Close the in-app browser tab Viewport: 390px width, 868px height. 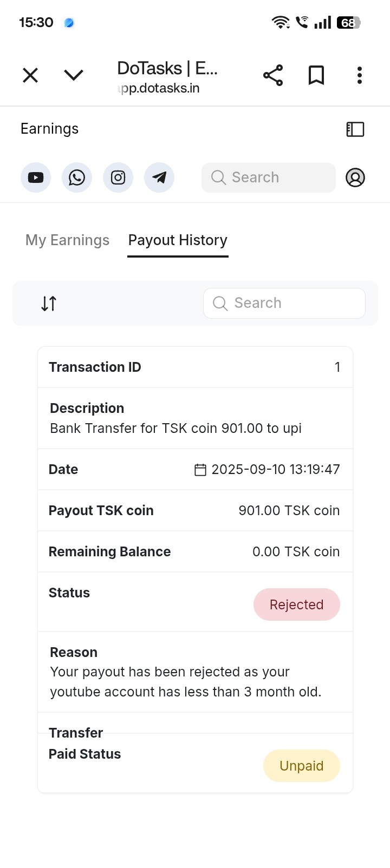(x=30, y=75)
